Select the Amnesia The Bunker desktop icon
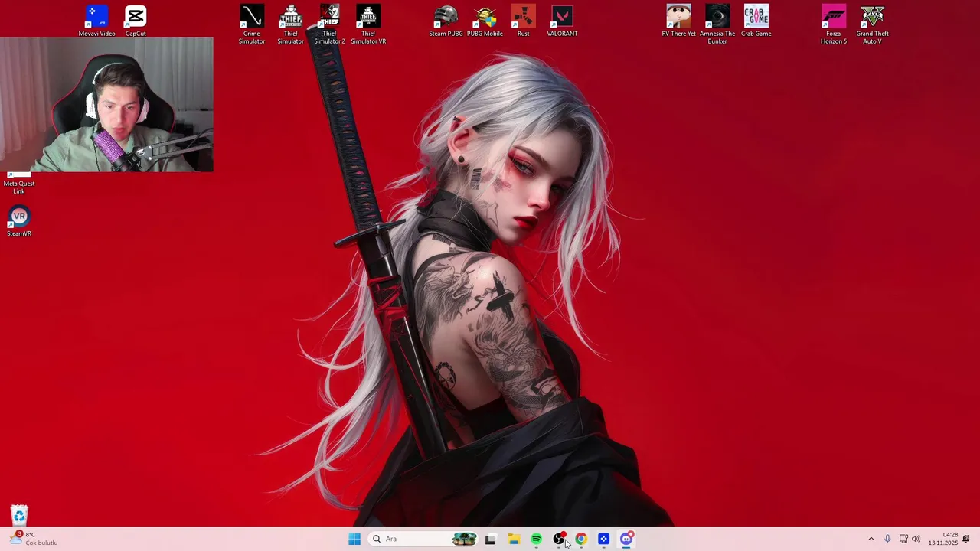This screenshot has width=980, height=551. click(x=717, y=24)
